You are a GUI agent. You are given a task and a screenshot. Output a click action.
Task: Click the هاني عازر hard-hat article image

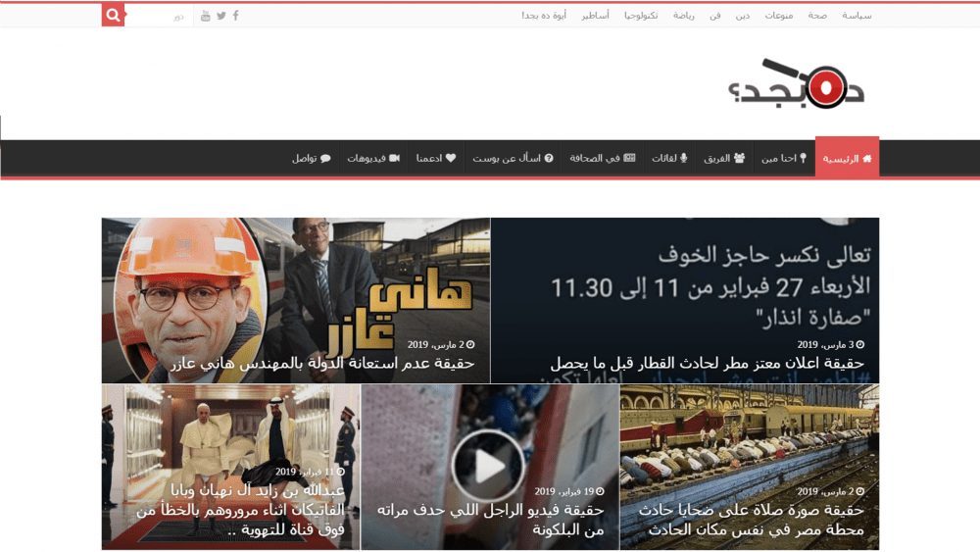[x=296, y=300]
